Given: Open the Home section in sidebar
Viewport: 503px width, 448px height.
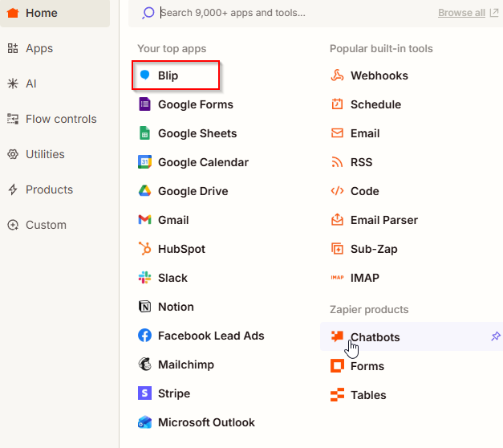Looking at the screenshot, I should pyautogui.click(x=55, y=13).
